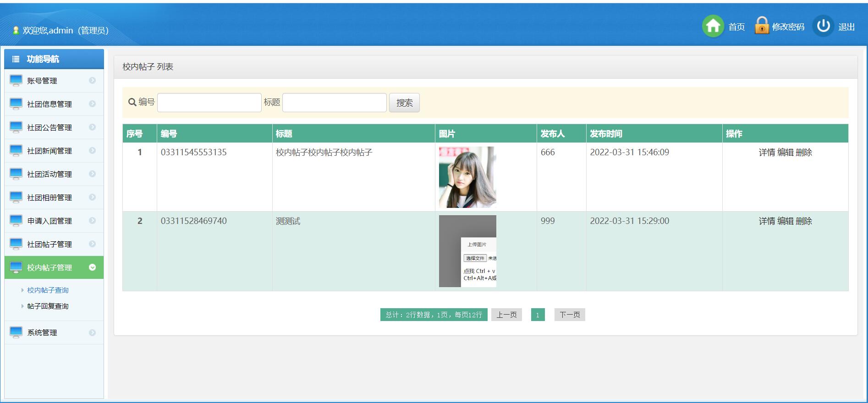Viewport: 868px width, 403px height.
Task: Open the upload-dialog screenshot thumbnail
Action: coord(467,251)
